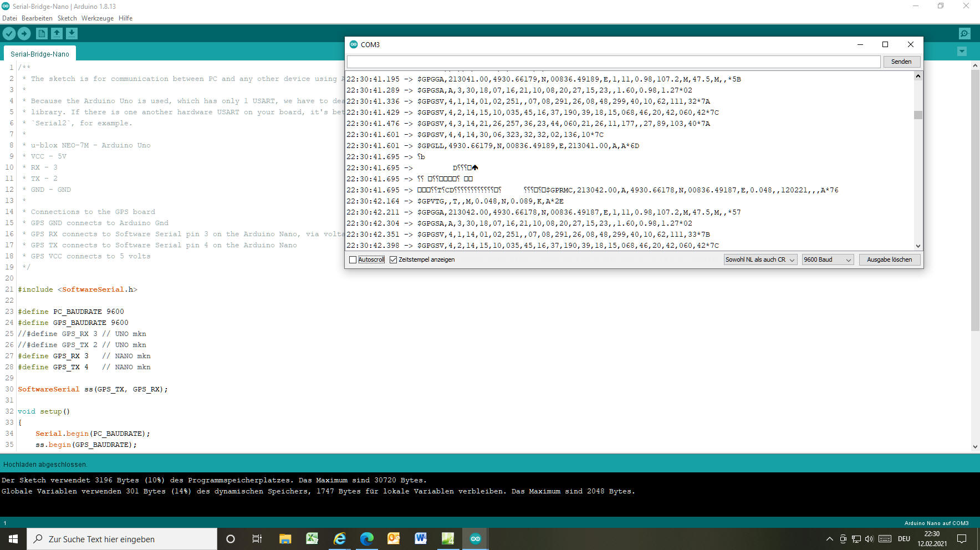Click 'Hochladen abgeschlossen.' status message
This screenshot has height=550, width=980.
(45, 465)
